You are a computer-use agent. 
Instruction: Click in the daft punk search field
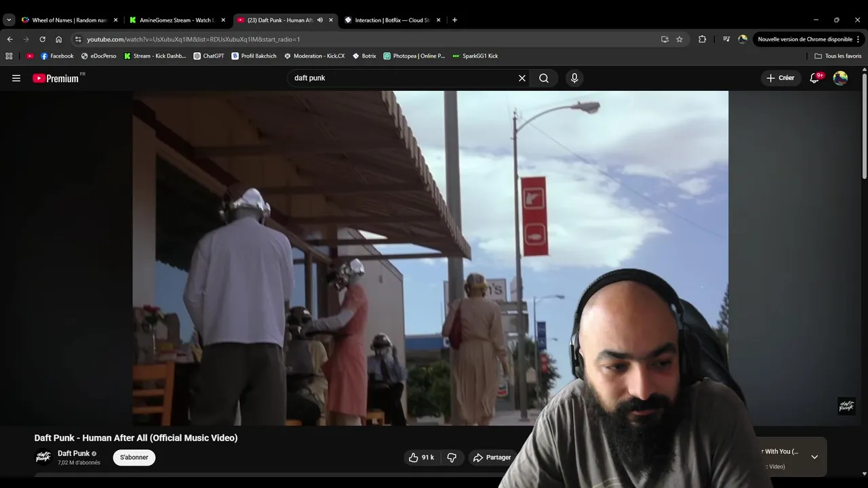(403, 78)
